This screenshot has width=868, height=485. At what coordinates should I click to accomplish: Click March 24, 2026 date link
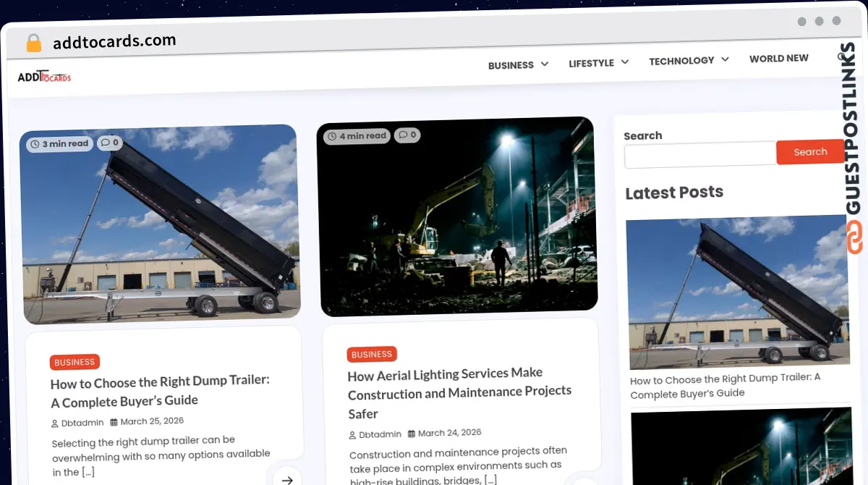(449, 433)
